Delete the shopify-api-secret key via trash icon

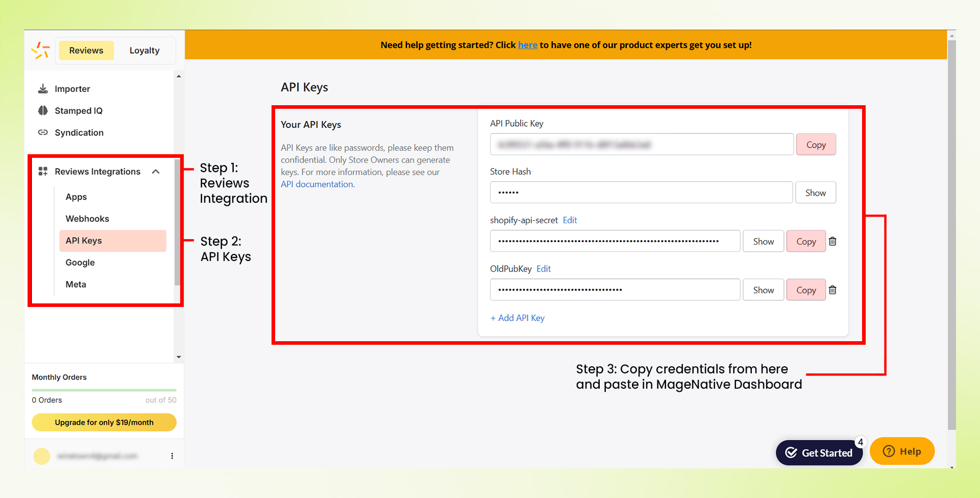(x=832, y=241)
